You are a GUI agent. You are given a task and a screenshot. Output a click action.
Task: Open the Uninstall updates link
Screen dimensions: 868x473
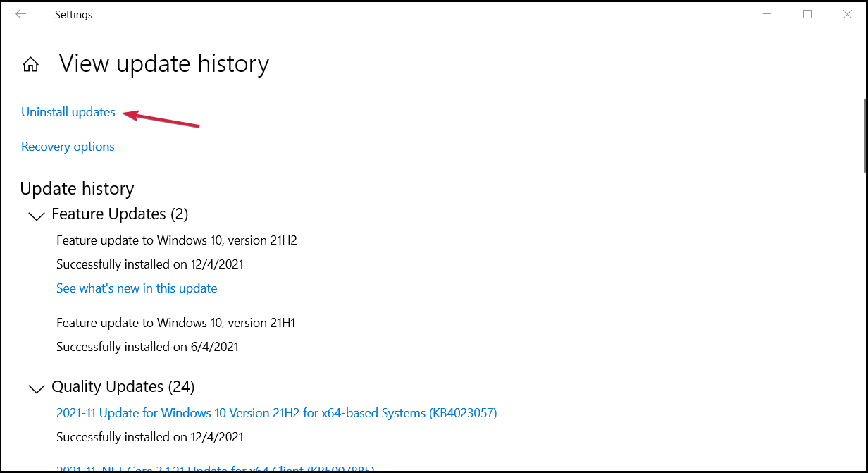[68, 112]
